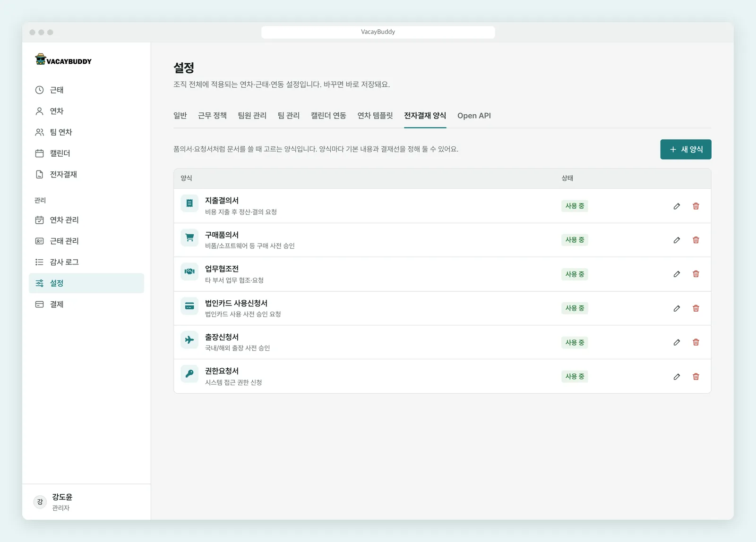
Task: Open the 강도윤 profile at sidebar bottom
Action: 86,502
